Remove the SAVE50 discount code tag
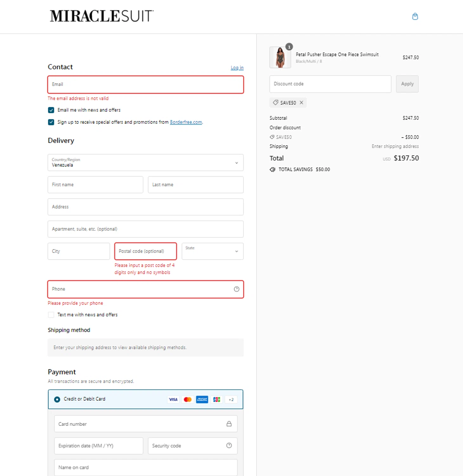This screenshot has height=476, width=463. pos(301,102)
